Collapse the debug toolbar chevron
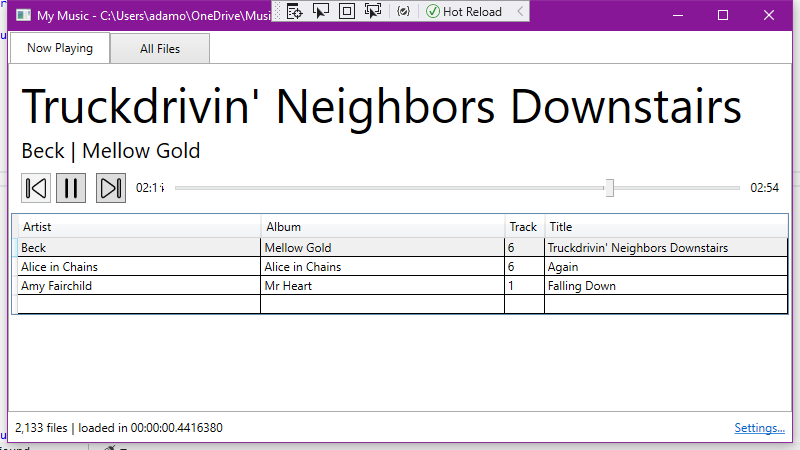 [x=520, y=11]
